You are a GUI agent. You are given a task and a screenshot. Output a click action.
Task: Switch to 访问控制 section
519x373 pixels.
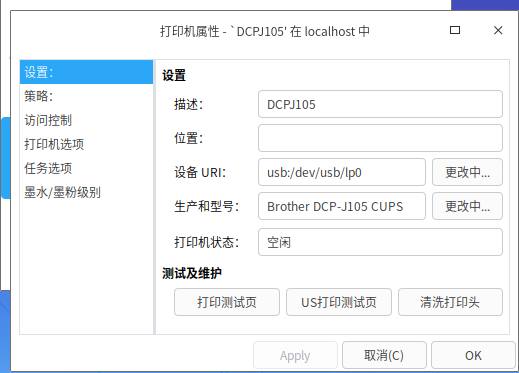coord(86,120)
